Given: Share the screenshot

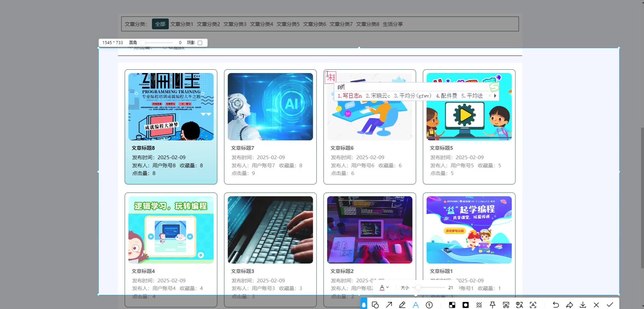Looking at the screenshot, I should click(569, 305).
